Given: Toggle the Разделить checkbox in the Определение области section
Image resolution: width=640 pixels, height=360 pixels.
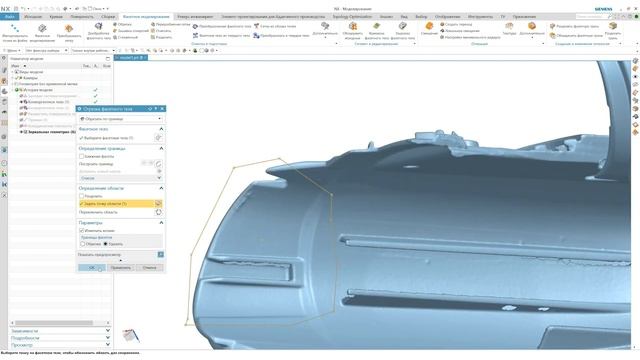Looking at the screenshot, I should tap(82, 196).
